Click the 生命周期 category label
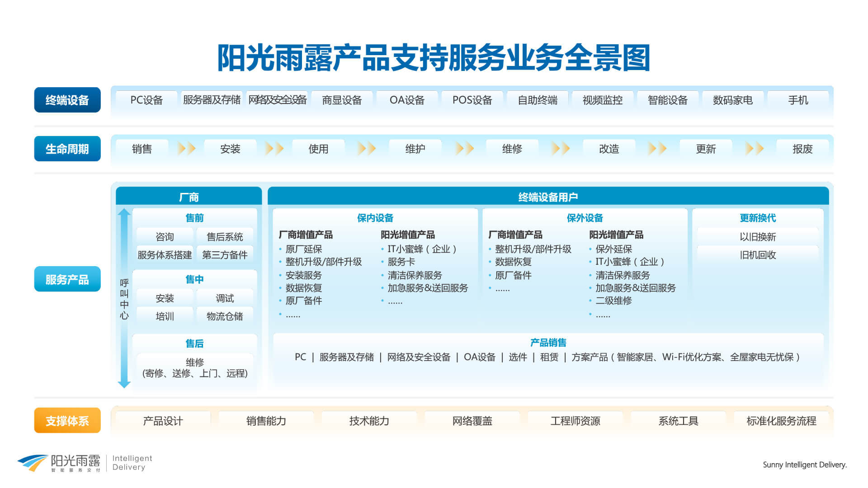This screenshot has width=868, height=488. pyautogui.click(x=67, y=149)
